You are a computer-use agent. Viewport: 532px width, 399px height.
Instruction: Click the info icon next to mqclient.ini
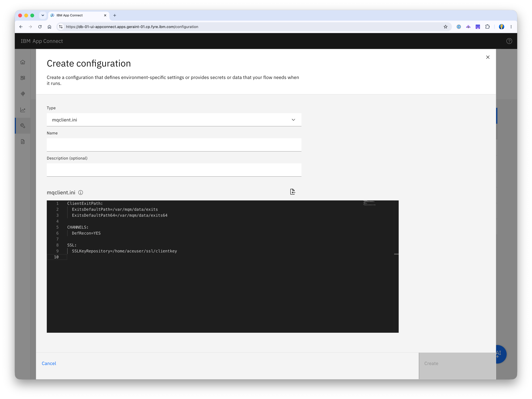tap(81, 193)
